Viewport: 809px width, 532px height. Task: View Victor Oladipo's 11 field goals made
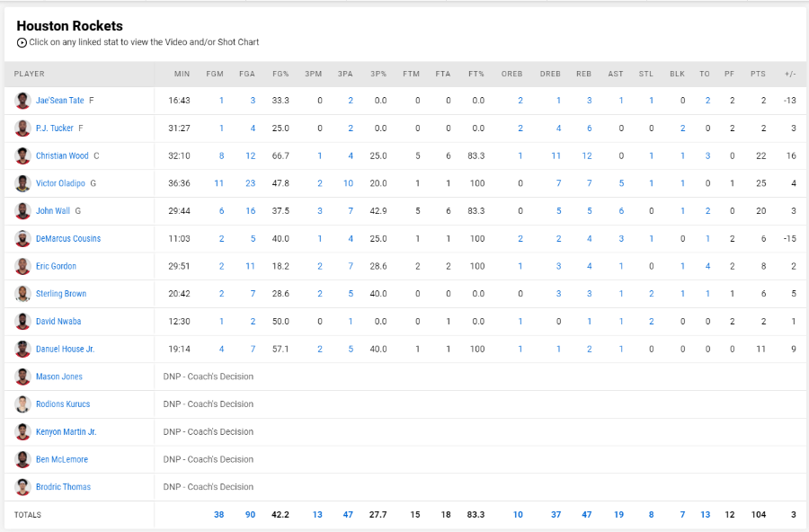tap(218, 183)
